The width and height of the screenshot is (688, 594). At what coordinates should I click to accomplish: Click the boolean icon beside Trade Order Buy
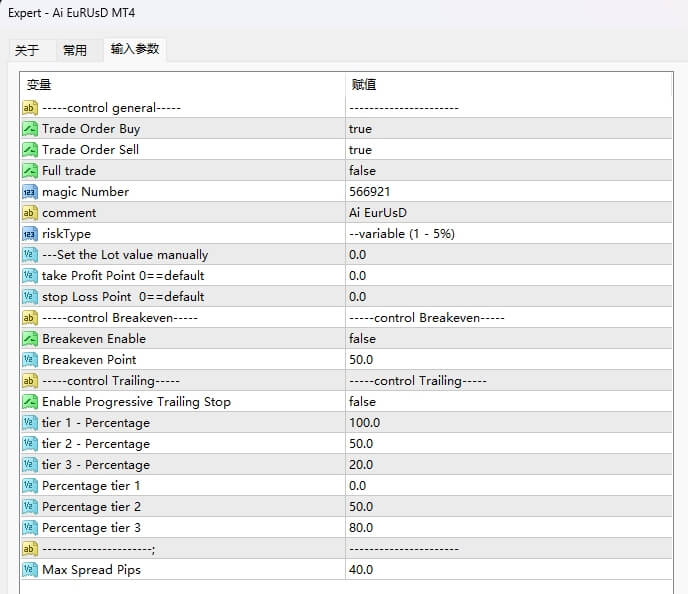click(x=30, y=129)
